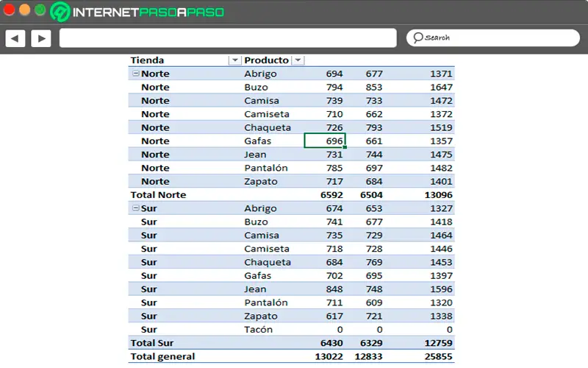Click the 6329 Sur subtotal cell
The width and height of the screenshot is (588, 368).
[372, 343]
